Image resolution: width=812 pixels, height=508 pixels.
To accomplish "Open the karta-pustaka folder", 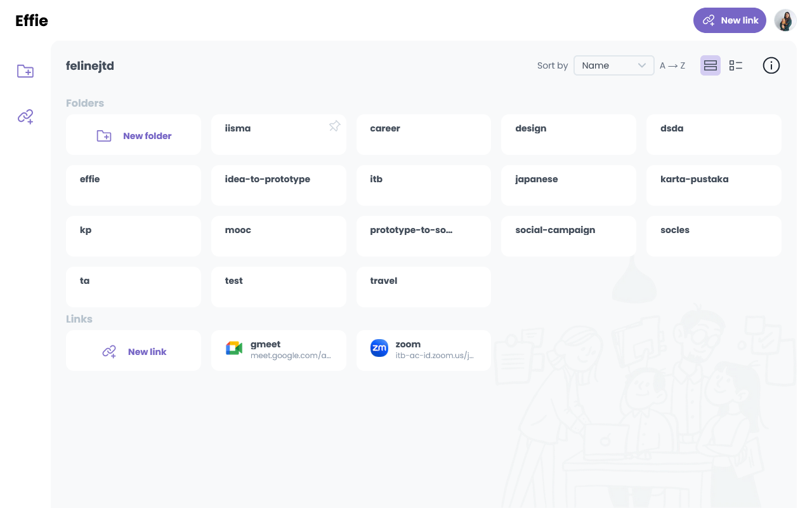I will [x=714, y=185].
